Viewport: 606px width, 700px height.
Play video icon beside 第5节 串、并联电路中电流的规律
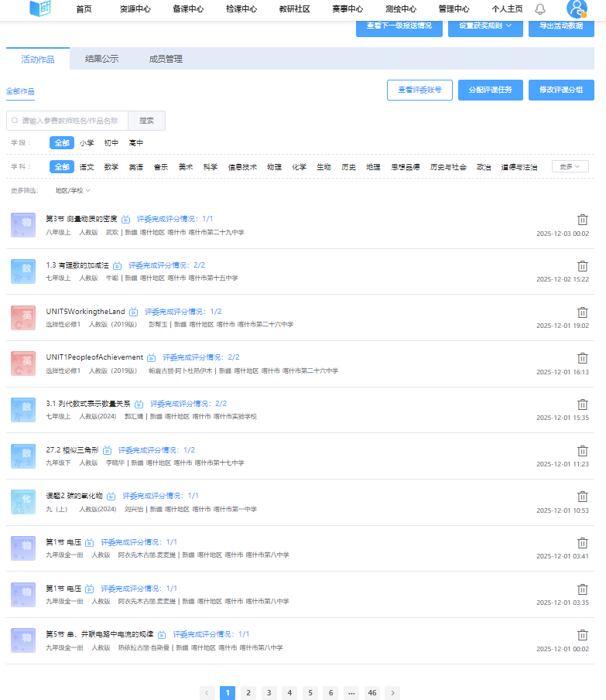click(x=162, y=634)
